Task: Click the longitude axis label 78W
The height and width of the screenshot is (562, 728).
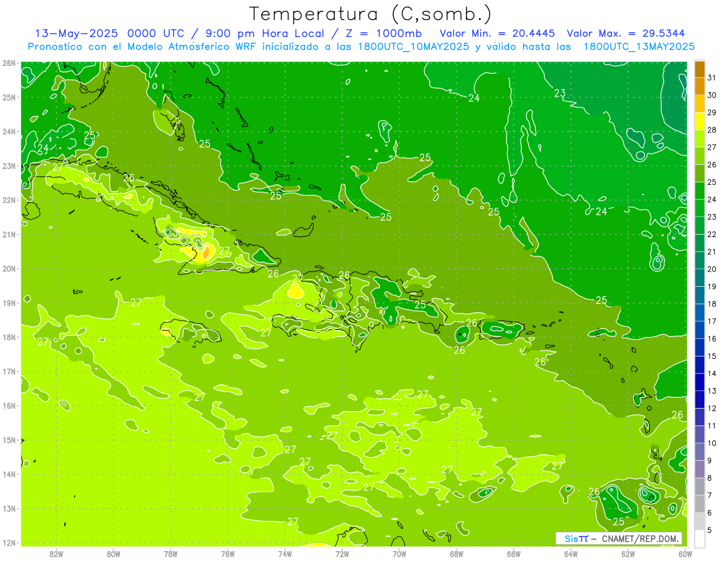Action: (170, 553)
